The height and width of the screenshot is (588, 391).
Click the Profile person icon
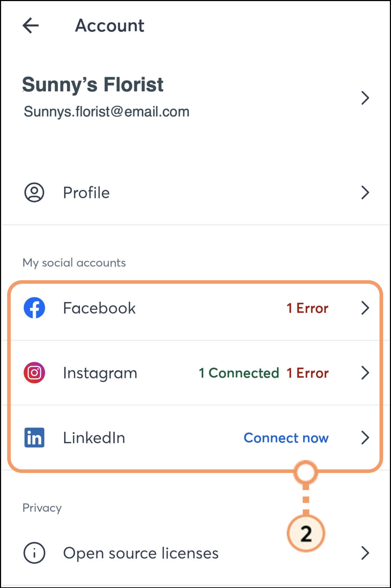point(34,192)
